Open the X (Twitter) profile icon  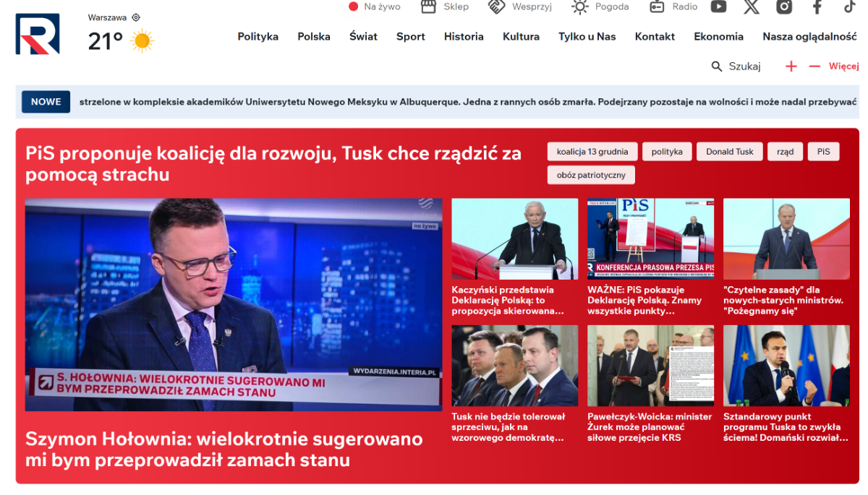pos(752,7)
